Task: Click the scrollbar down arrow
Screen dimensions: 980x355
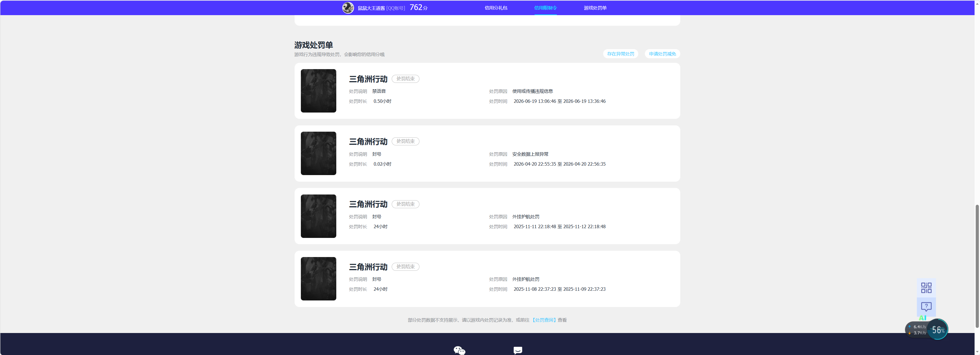Action: (x=977, y=352)
